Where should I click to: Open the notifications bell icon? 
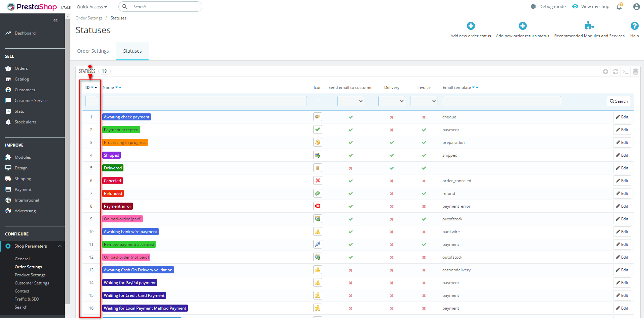pos(619,7)
